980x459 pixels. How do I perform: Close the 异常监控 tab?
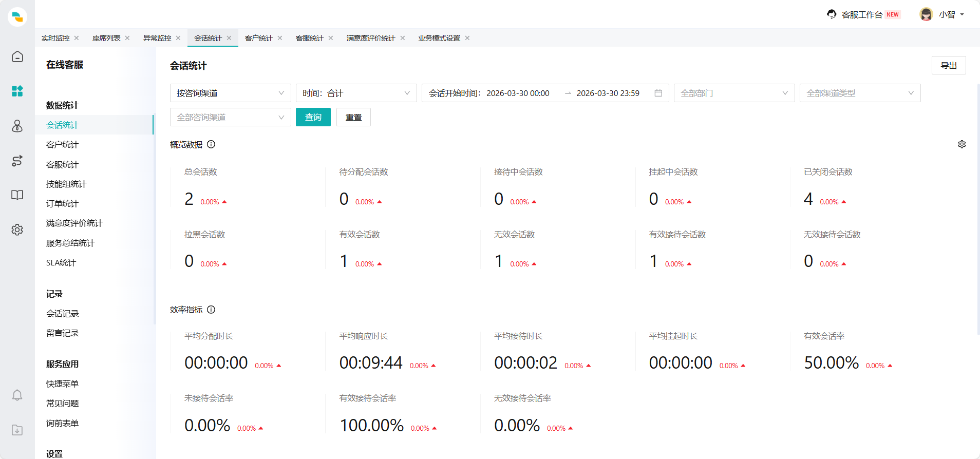click(x=178, y=38)
